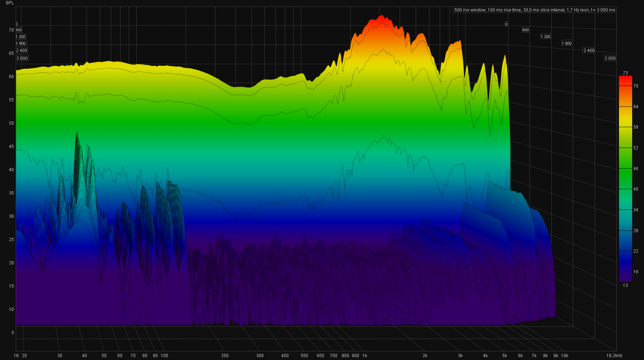This screenshot has width=644, height=360.
Task: Click the 50 label on the frequency axis
Action: (104, 355)
